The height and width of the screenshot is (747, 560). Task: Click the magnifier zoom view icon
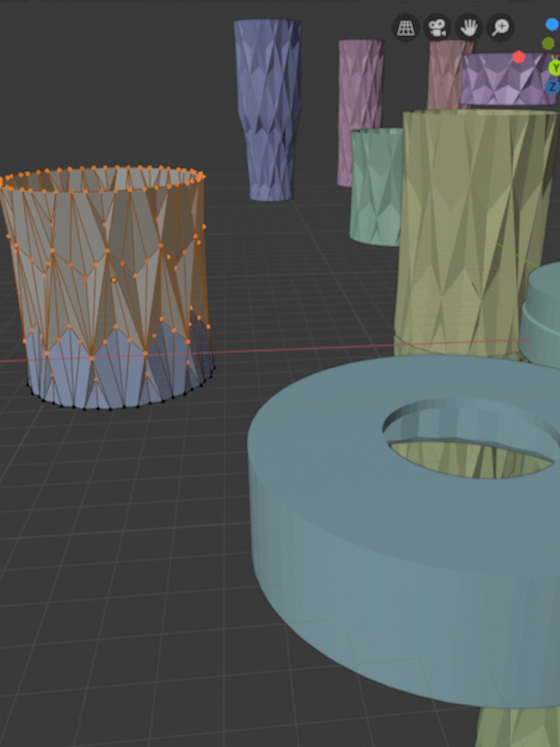(500, 27)
